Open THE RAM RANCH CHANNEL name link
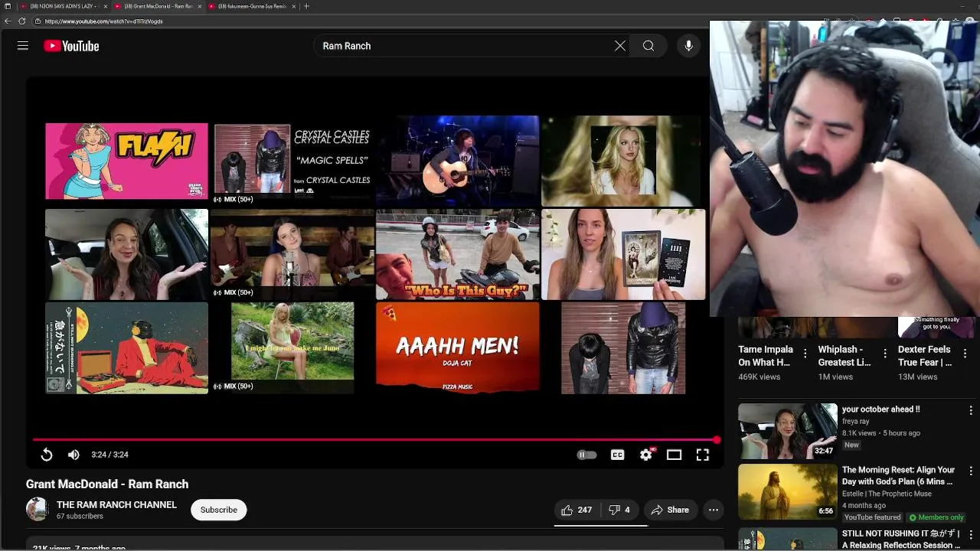This screenshot has height=551, width=980. [116, 504]
